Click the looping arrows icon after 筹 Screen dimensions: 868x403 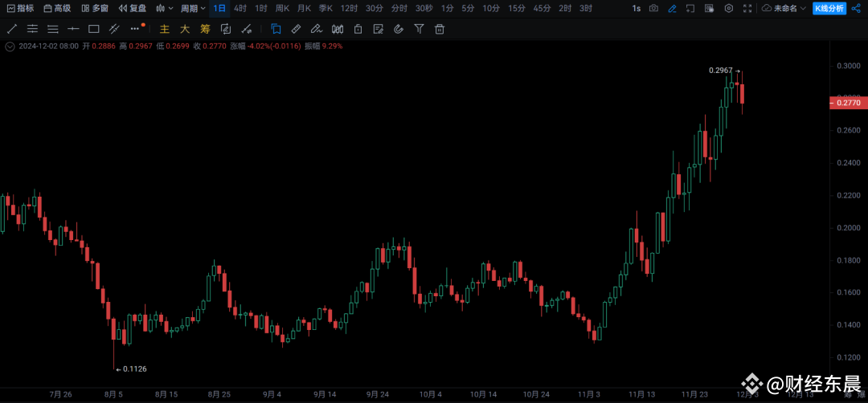pos(225,29)
